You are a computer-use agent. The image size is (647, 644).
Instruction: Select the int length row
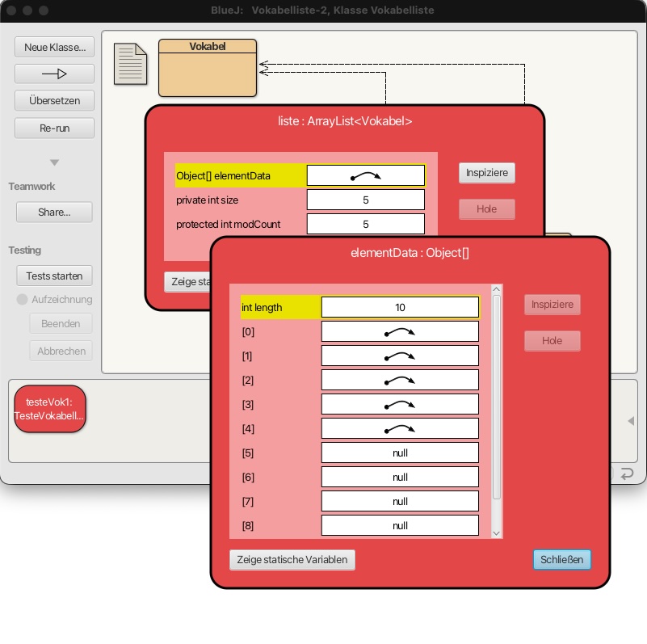(359, 308)
